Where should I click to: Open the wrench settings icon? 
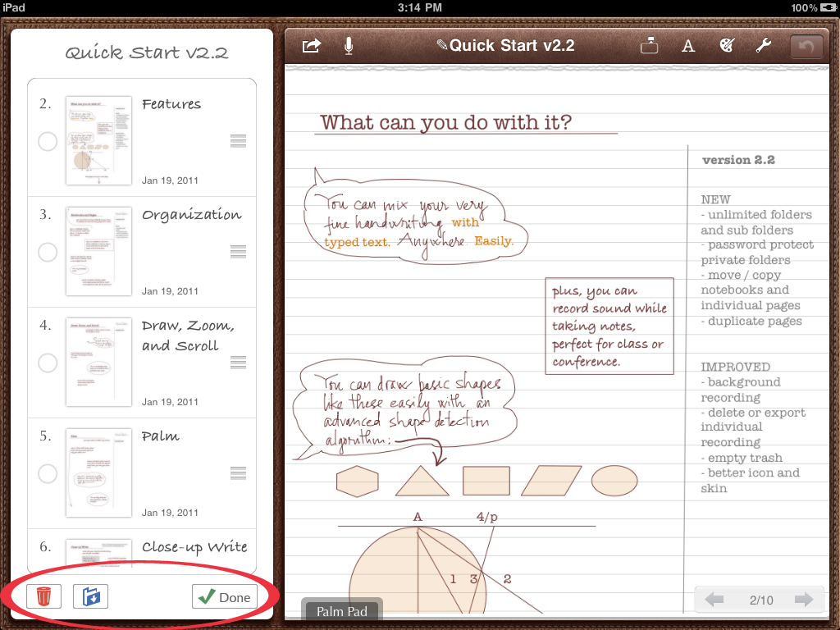[x=764, y=46]
